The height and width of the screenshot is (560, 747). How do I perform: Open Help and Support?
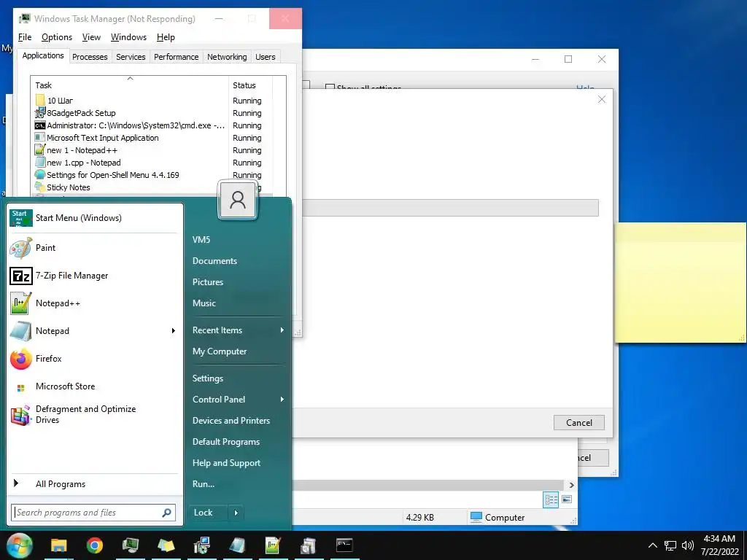point(226,463)
